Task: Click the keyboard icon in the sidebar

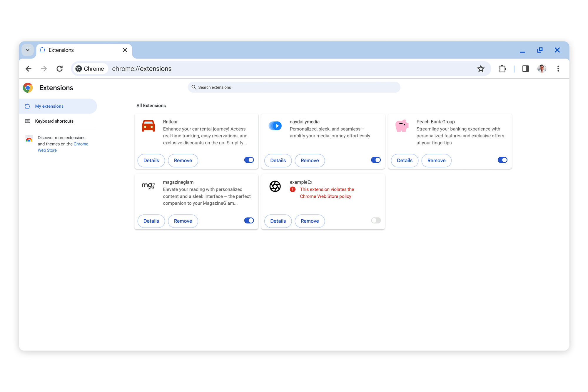Action: [x=28, y=121]
